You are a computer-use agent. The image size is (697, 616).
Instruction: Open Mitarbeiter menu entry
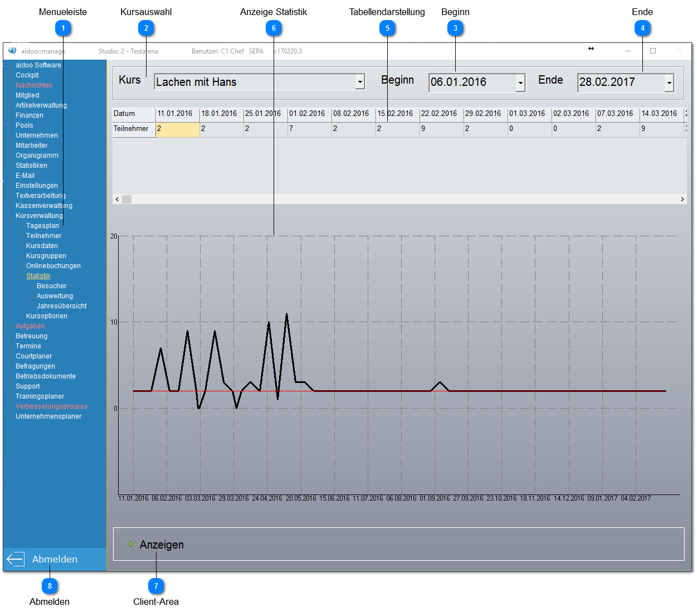pos(32,145)
